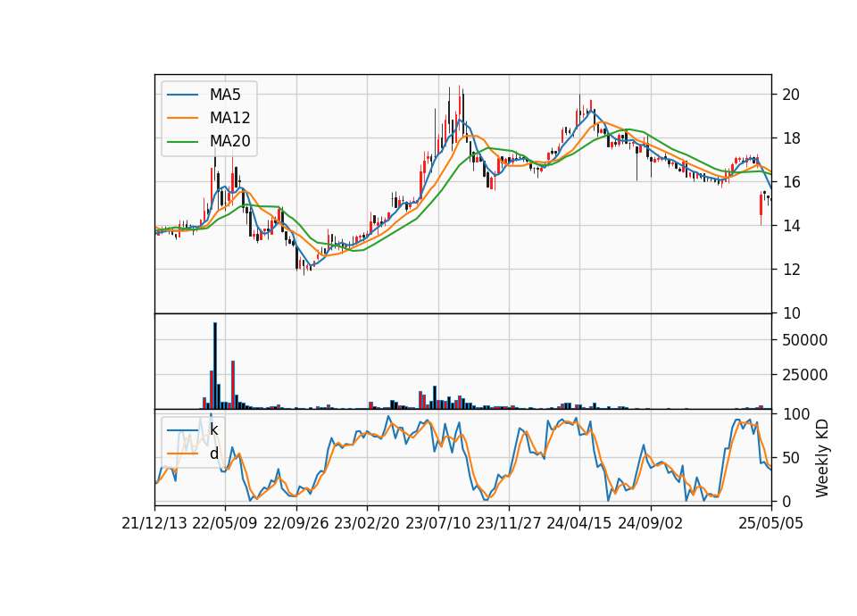This screenshot has width=857, height=616.
Task: Click the 24/04/15 date tick label
Action: tap(579, 524)
